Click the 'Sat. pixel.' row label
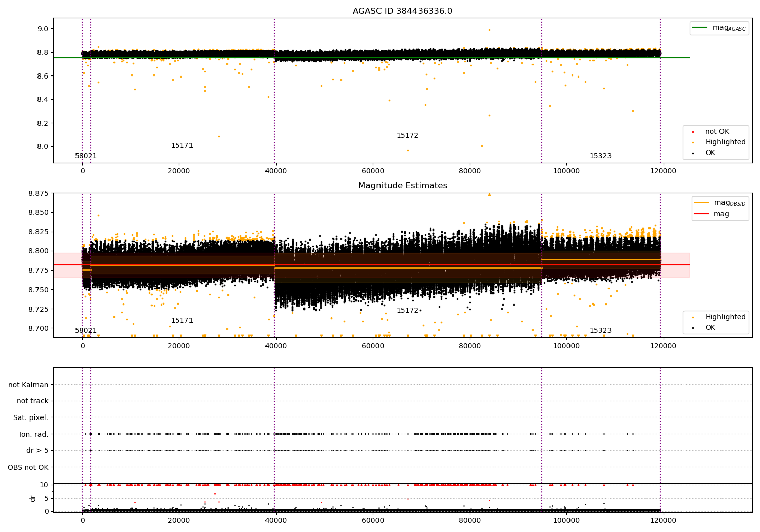 point(31,418)
